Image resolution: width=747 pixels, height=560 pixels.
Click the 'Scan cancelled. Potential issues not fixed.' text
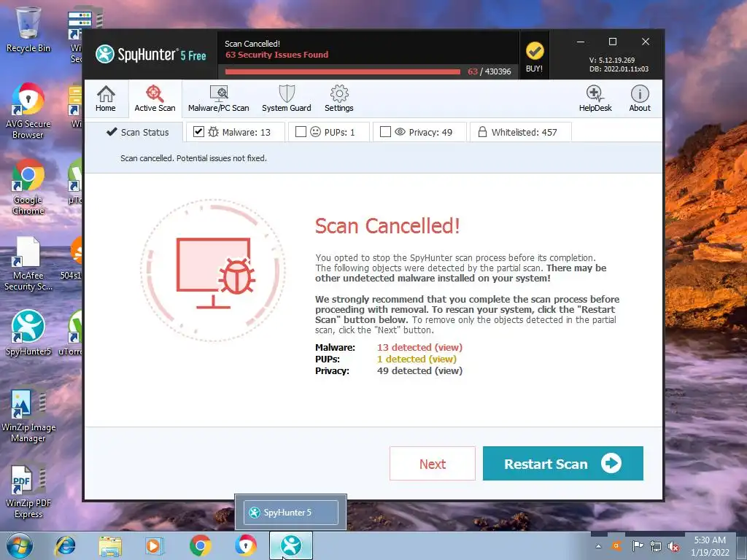193,158
